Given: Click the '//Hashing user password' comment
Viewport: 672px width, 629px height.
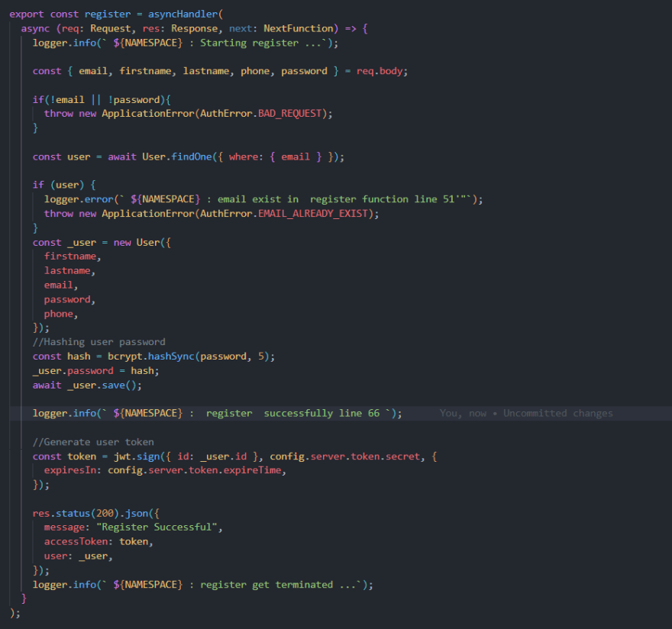Looking at the screenshot, I should (99, 342).
